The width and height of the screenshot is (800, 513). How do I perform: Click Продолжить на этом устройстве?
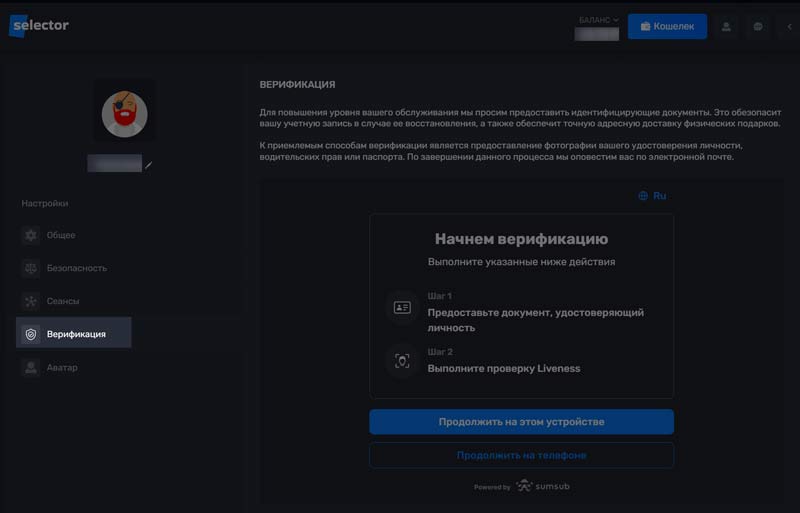pyautogui.click(x=521, y=422)
